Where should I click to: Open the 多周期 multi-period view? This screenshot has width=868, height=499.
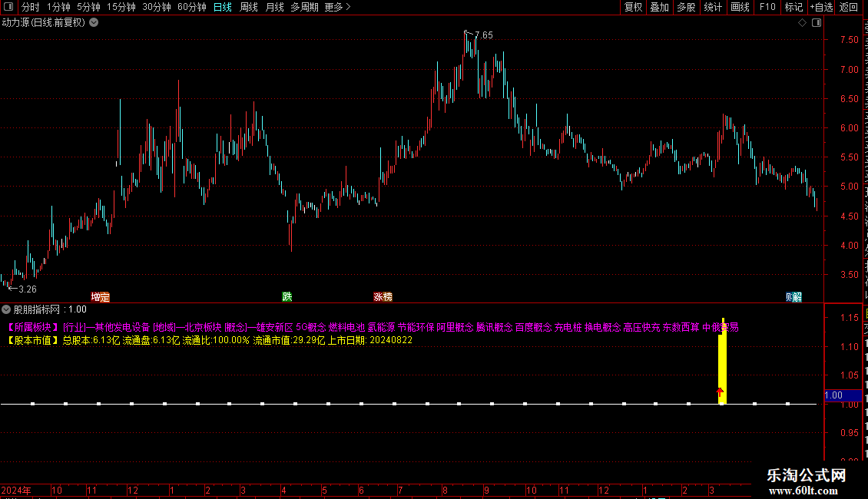click(304, 7)
